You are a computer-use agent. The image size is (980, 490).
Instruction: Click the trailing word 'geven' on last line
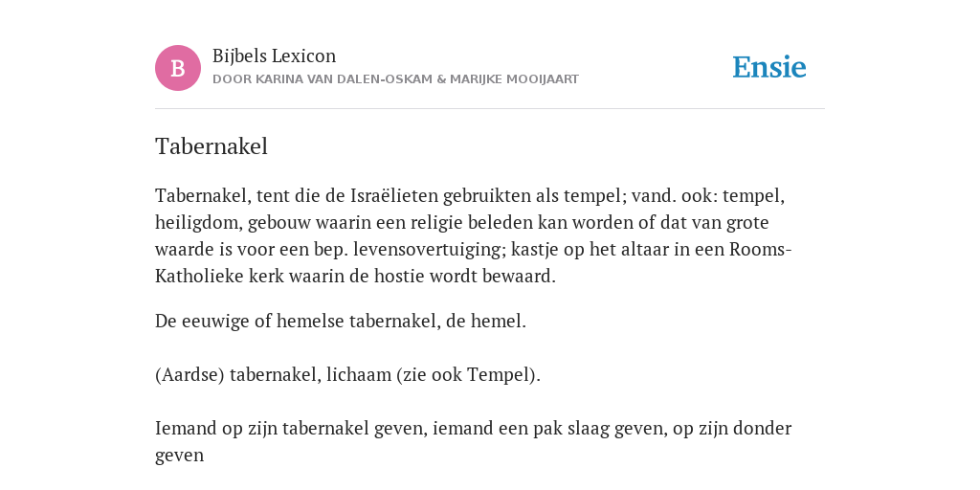[x=179, y=456]
